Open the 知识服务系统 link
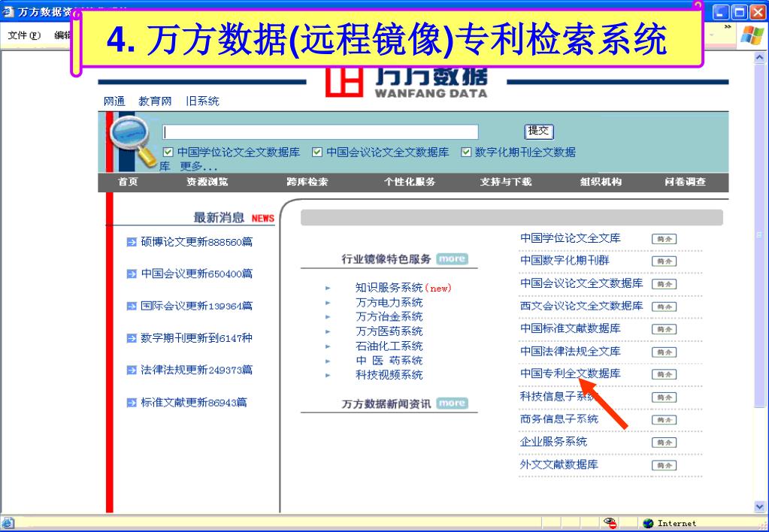769x532 pixels. (389, 288)
